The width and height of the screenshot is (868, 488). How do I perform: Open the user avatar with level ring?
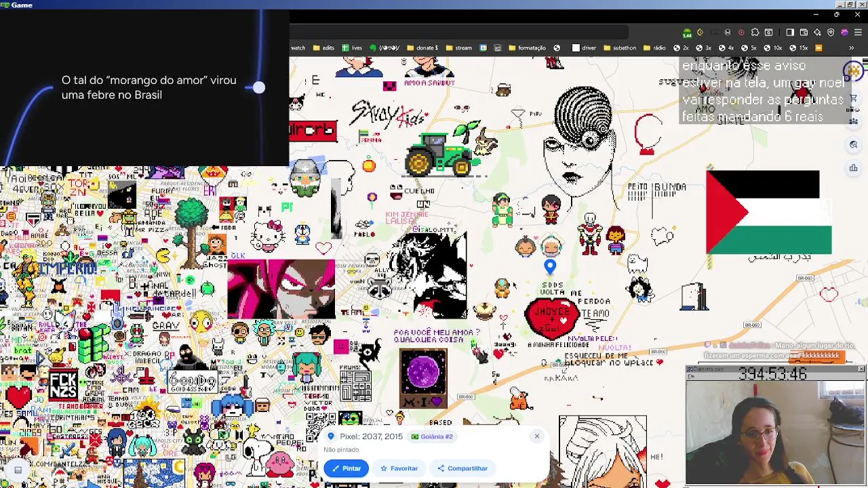(854, 70)
